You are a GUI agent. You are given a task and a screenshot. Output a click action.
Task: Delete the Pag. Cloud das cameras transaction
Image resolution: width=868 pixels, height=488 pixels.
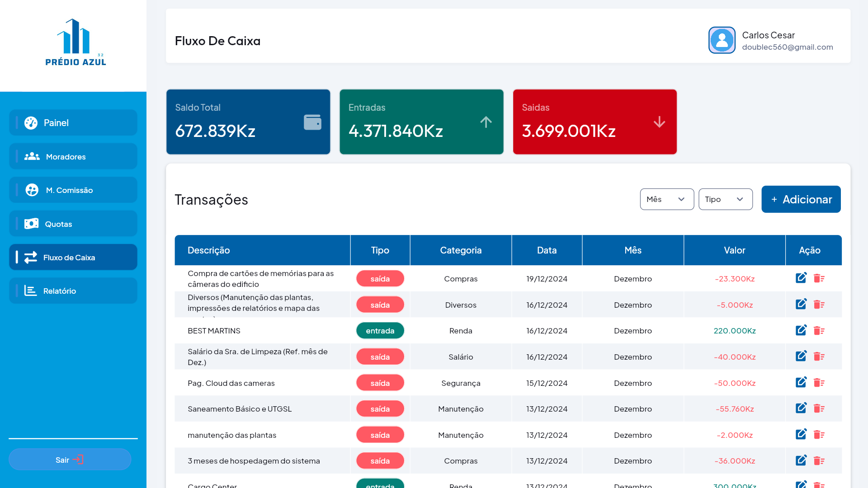(x=819, y=383)
